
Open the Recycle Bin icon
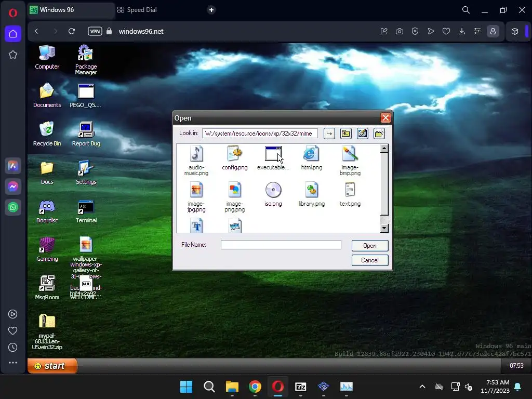tap(47, 134)
